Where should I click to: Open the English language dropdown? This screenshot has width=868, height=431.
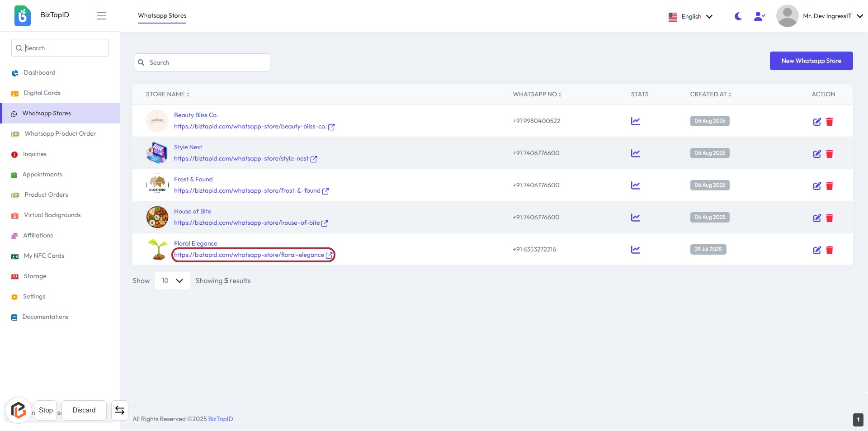pos(690,17)
